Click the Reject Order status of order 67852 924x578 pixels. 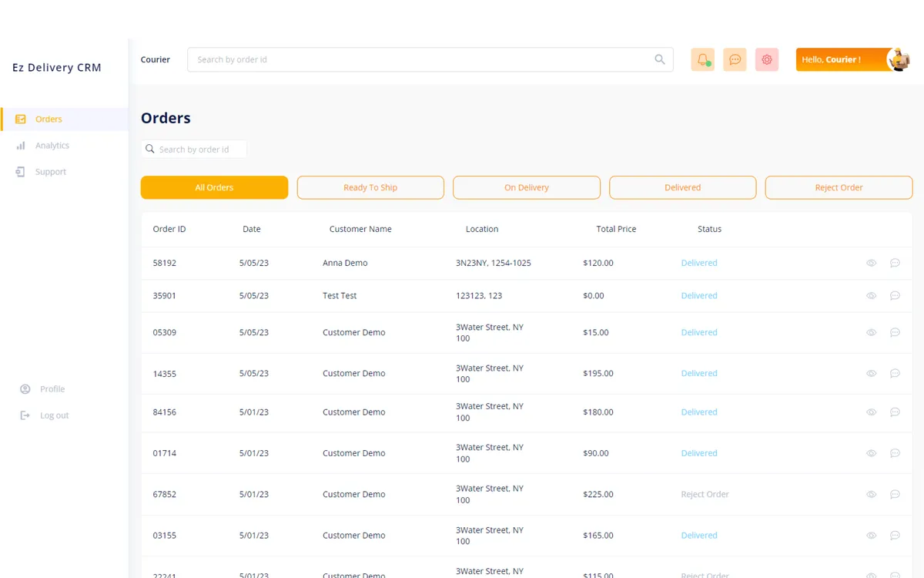705,495
